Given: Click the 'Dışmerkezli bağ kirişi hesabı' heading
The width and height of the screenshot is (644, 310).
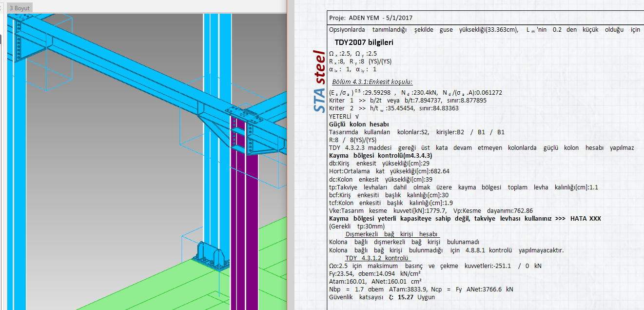Looking at the screenshot, I should [392, 234].
